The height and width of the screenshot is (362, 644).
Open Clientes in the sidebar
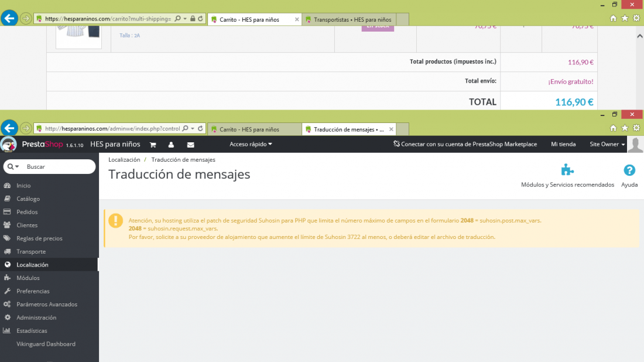49,225
